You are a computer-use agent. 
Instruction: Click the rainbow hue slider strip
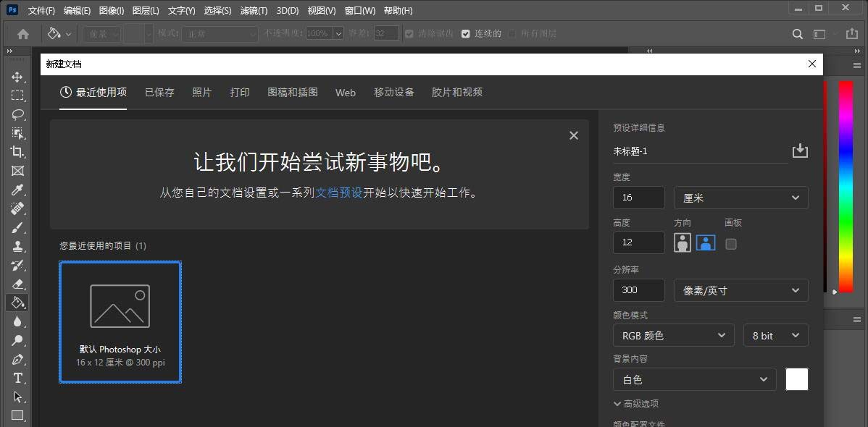click(846, 187)
